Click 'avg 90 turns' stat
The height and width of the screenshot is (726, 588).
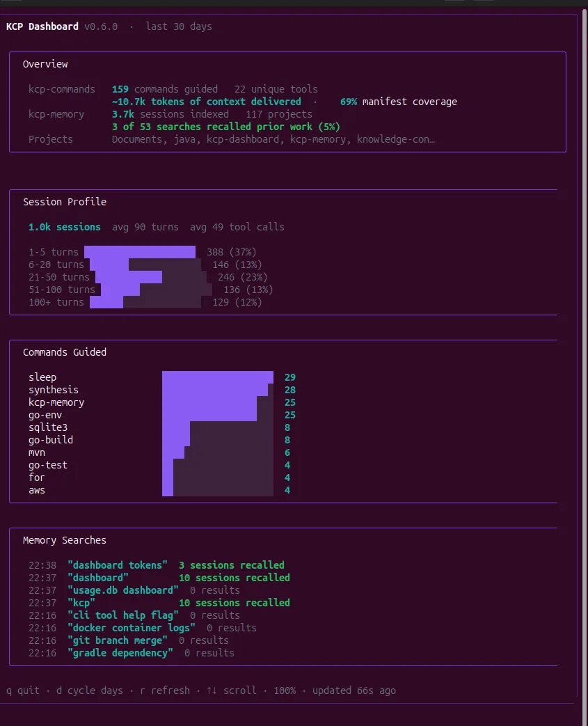point(145,227)
